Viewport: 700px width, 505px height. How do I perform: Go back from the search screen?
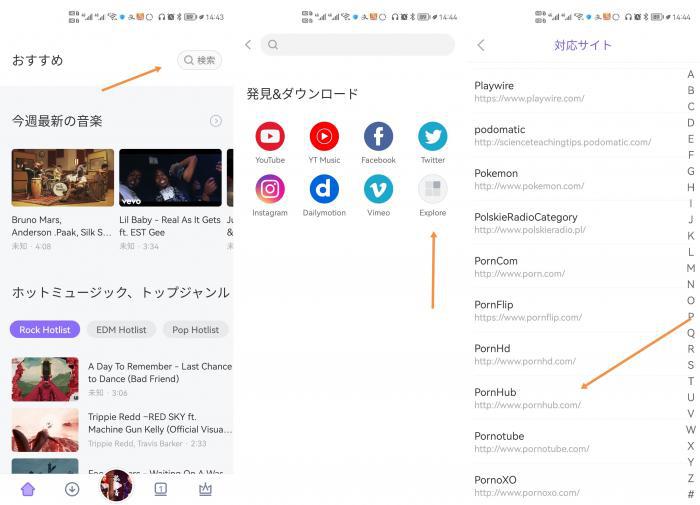(x=248, y=45)
